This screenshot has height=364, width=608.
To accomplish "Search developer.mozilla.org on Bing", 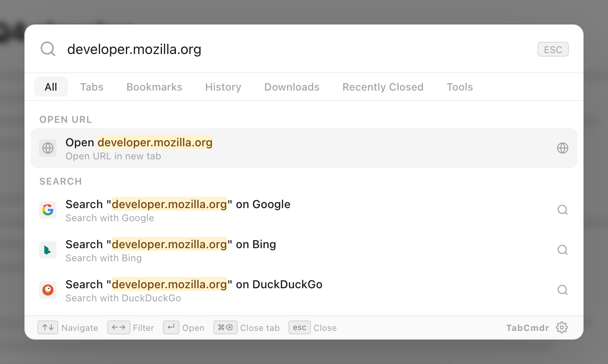I will [304, 250].
